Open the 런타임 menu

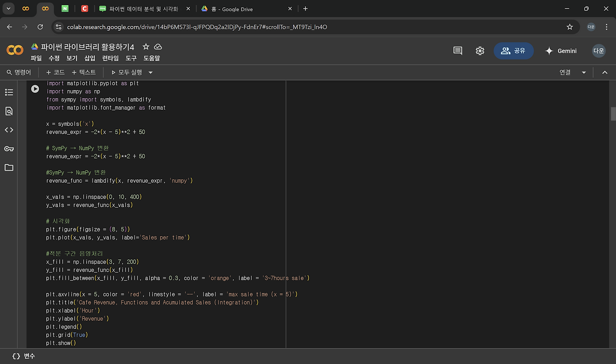pyautogui.click(x=110, y=58)
